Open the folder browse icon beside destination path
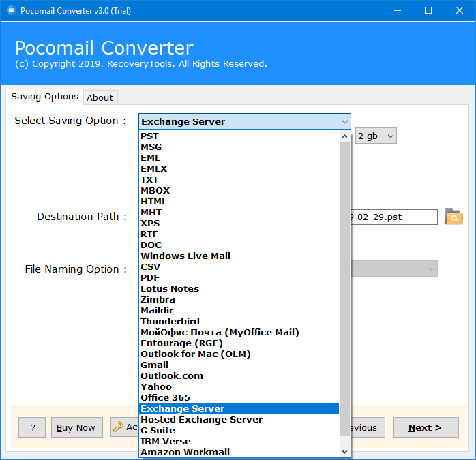Screen dimensions: 476x460 point(453,217)
